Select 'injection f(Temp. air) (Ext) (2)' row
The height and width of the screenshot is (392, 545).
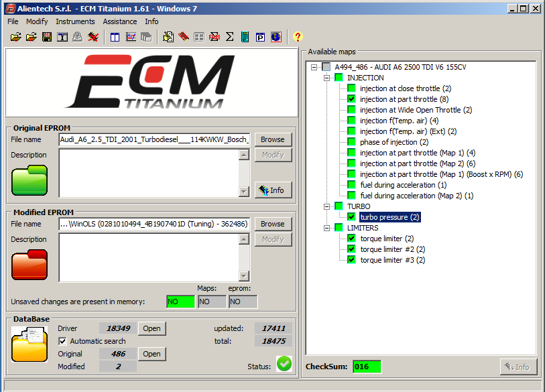point(408,131)
